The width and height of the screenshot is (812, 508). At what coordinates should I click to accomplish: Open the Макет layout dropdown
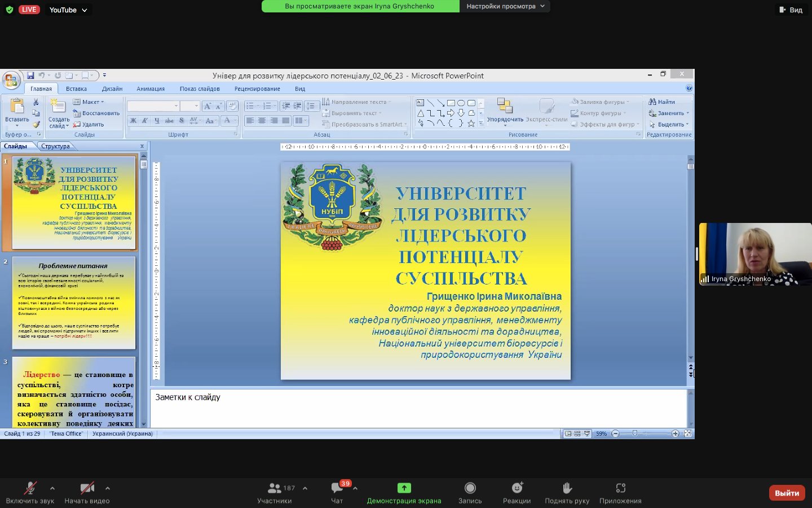[89, 102]
